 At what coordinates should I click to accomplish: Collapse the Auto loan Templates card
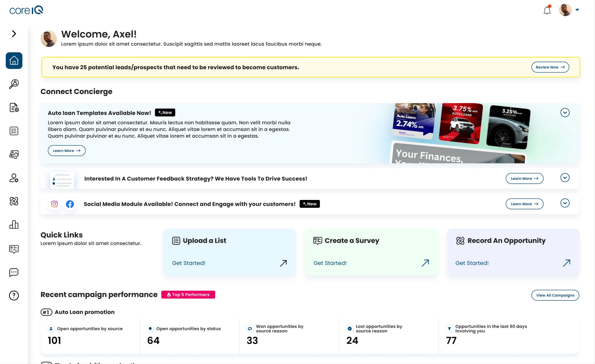pyautogui.click(x=565, y=113)
